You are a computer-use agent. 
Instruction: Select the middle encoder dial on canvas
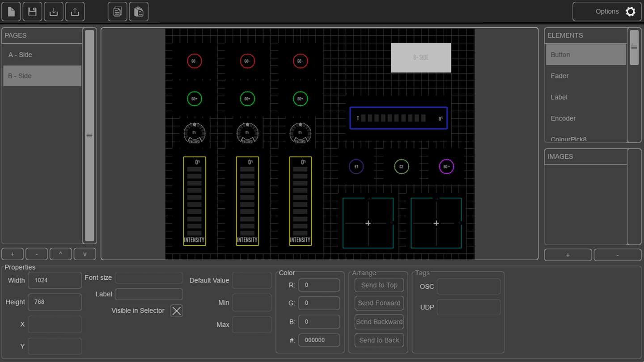[247, 133]
